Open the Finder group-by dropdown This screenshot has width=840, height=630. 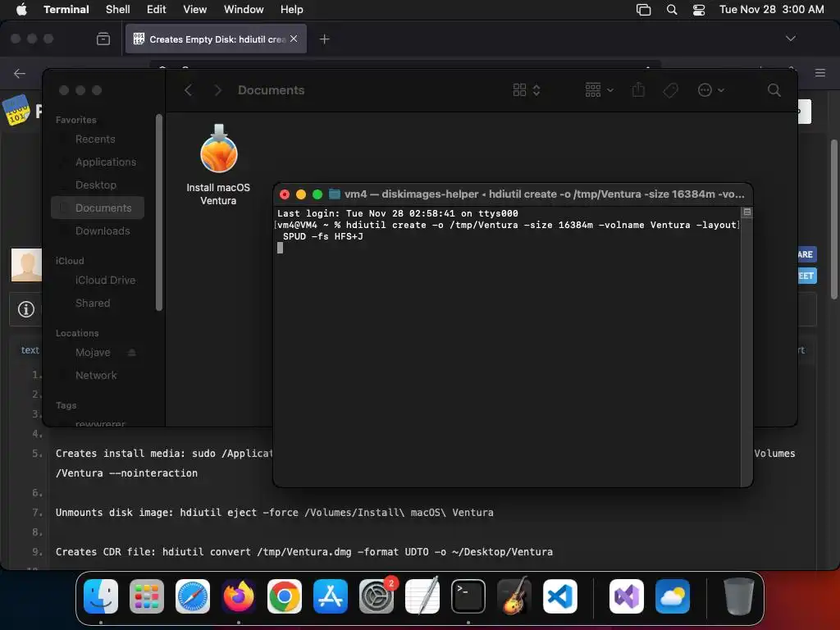pyautogui.click(x=599, y=90)
